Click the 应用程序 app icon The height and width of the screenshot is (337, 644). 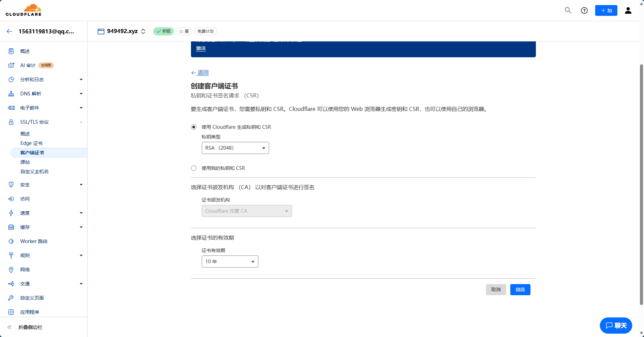click(11, 312)
